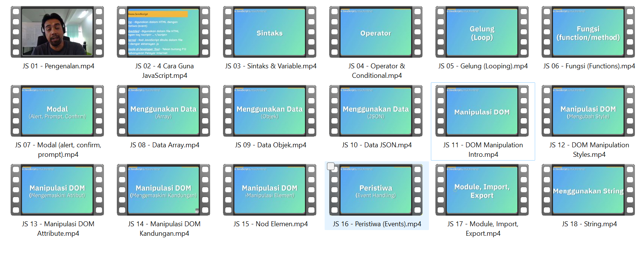Click file name JS 16 - Peristiwa (Events).mp4

pyautogui.click(x=377, y=224)
